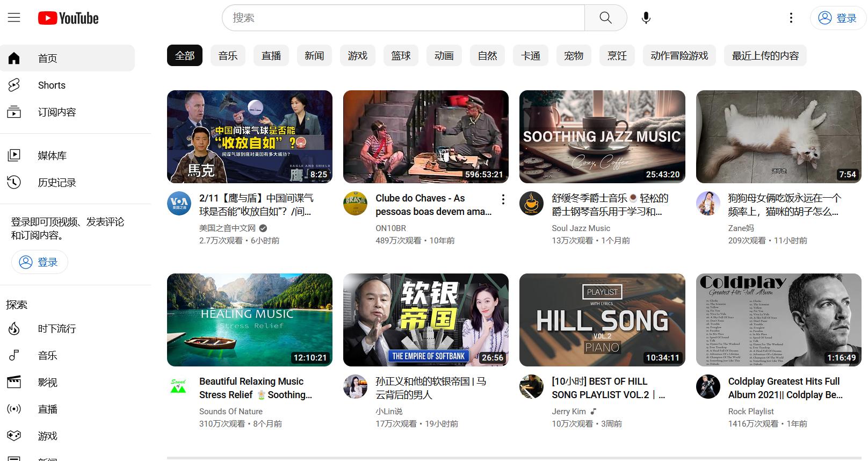
Task: Select the 宠物 filter chip
Action: [574, 55]
